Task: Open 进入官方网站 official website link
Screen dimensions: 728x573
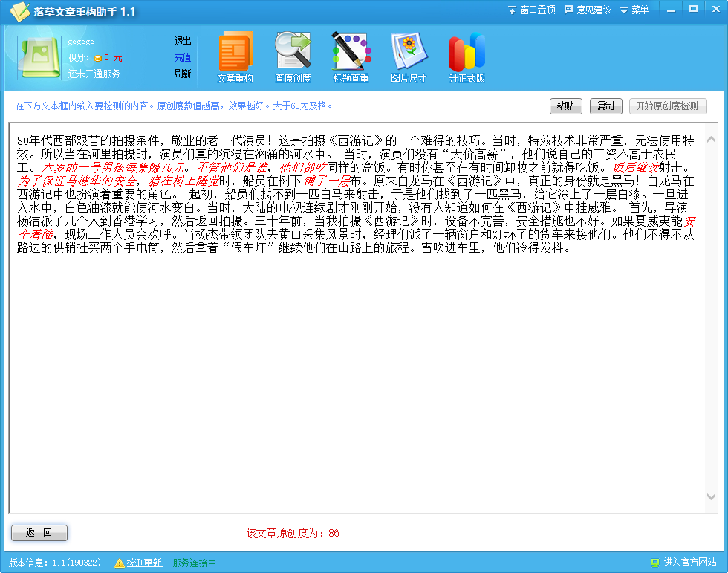Action: point(690,563)
